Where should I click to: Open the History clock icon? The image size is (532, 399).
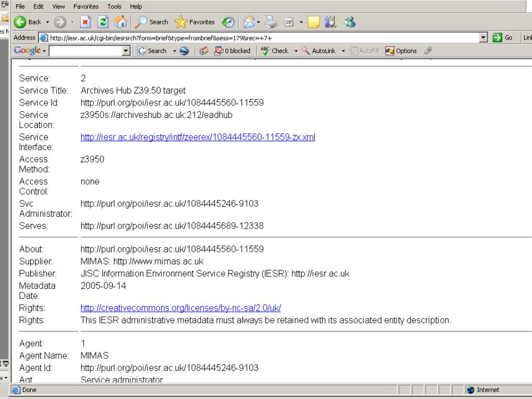228,22
